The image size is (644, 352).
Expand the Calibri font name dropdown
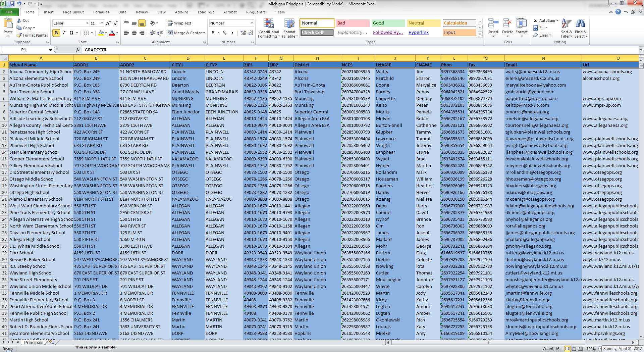[x=88, y=23]
